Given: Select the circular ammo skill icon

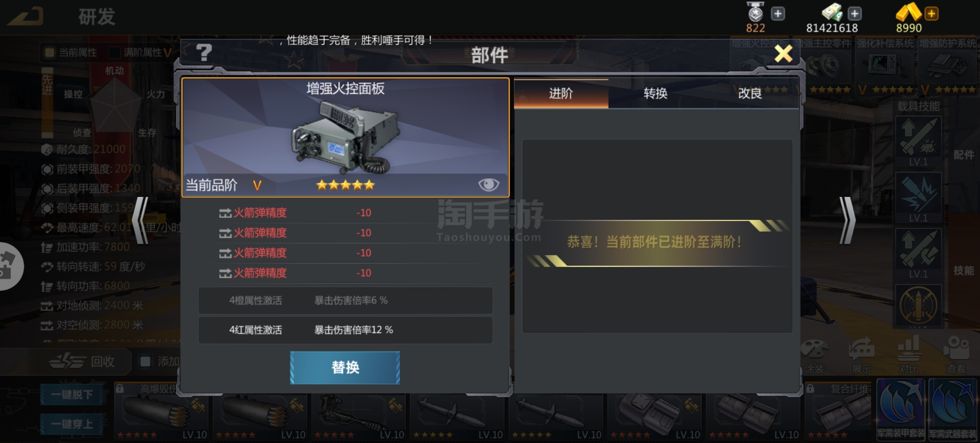Looking at the screenshot, I should coord(918,306).
